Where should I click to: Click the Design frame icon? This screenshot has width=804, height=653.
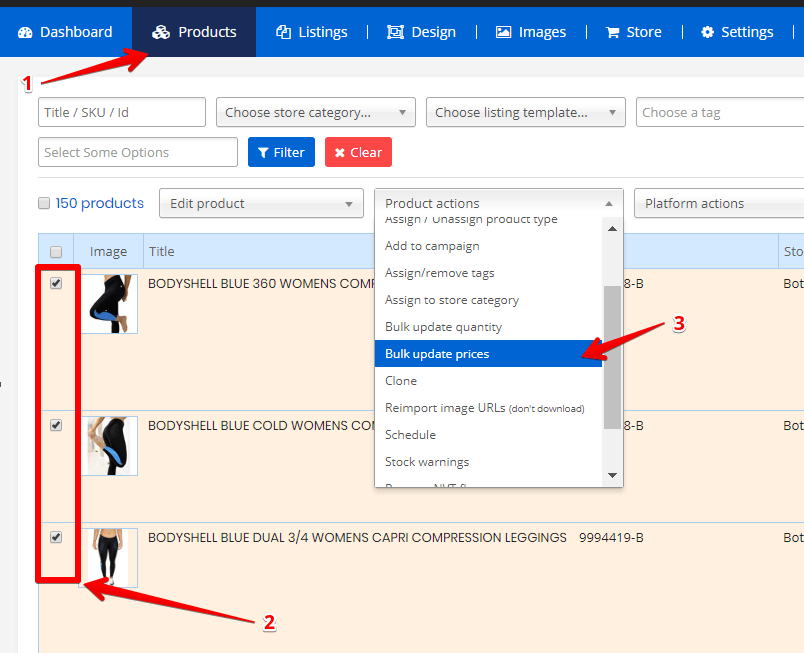[x=395, y=32]
